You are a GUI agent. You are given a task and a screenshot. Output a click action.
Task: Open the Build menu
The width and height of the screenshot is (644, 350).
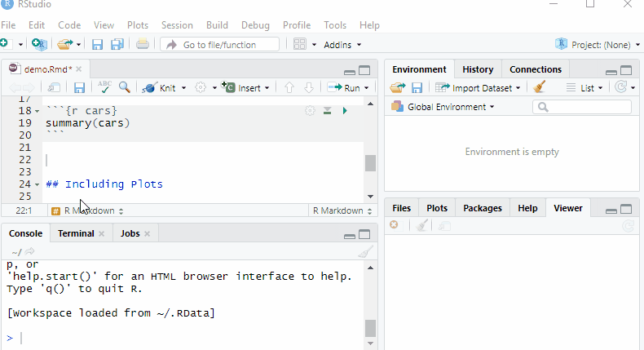(217, 25)
